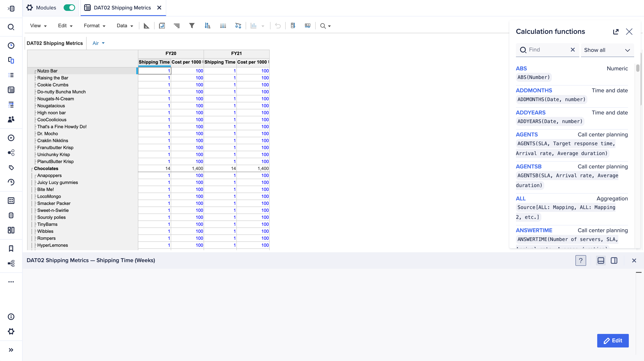Viewport: 644px width, 361px height.
Task: Open the filter tool in the toolbar
Action: (192, 25)
